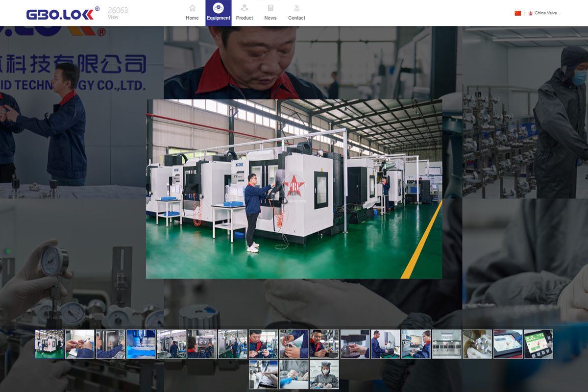The image size is (588, 392).
Task: Select the first thumbnail showing the CNC workshop
Action: point(49,344)
